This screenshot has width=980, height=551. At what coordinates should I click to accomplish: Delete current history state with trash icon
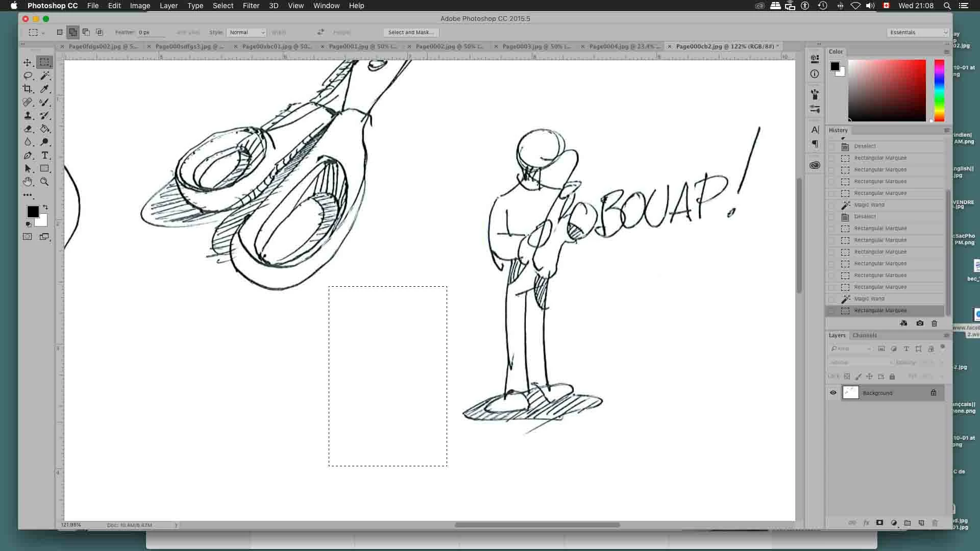click(935, 323)
